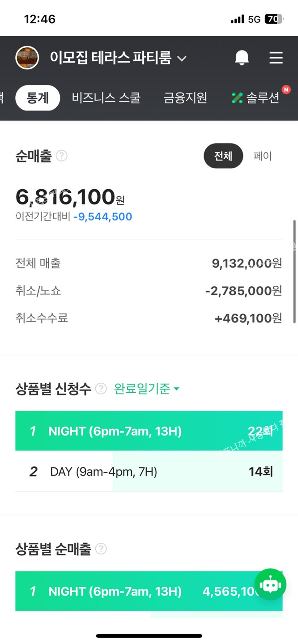Tap the green 솔루션 logo icon

(x=237, y=98)
